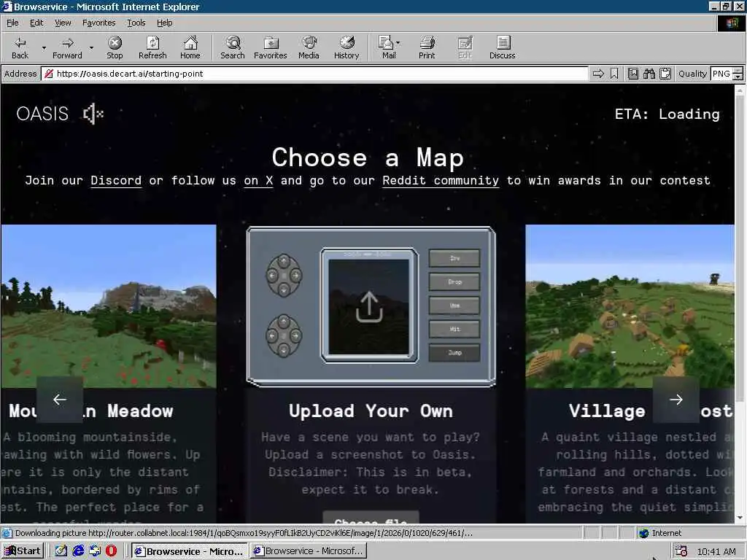The height and width of the screenshot is (560, 747).
Task: Open the Tools menu
Action: tap(136, 23)
